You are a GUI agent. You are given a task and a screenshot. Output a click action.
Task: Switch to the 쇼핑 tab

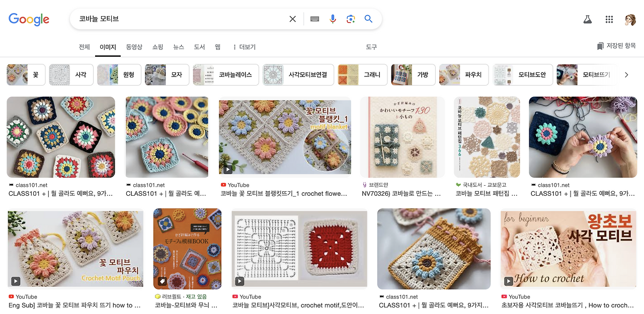coord(157,46)
